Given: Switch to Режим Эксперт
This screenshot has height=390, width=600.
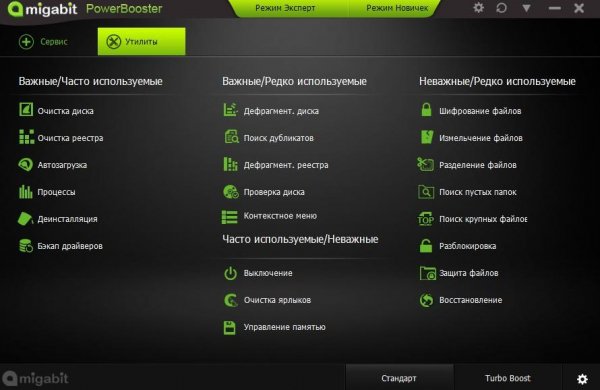Looking at the screenshot, I should coord(285,8).
